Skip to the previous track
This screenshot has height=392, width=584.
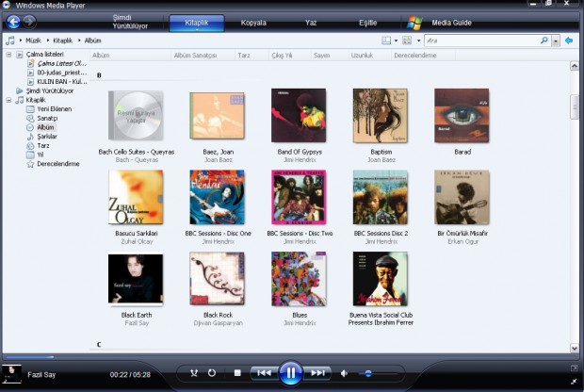[265, 372]
